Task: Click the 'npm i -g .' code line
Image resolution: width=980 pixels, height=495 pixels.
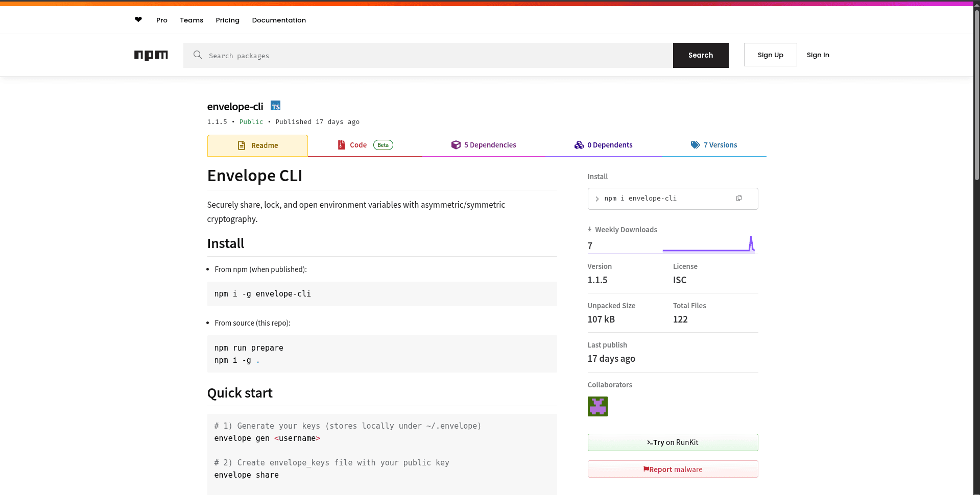Action: coord(237,360)
